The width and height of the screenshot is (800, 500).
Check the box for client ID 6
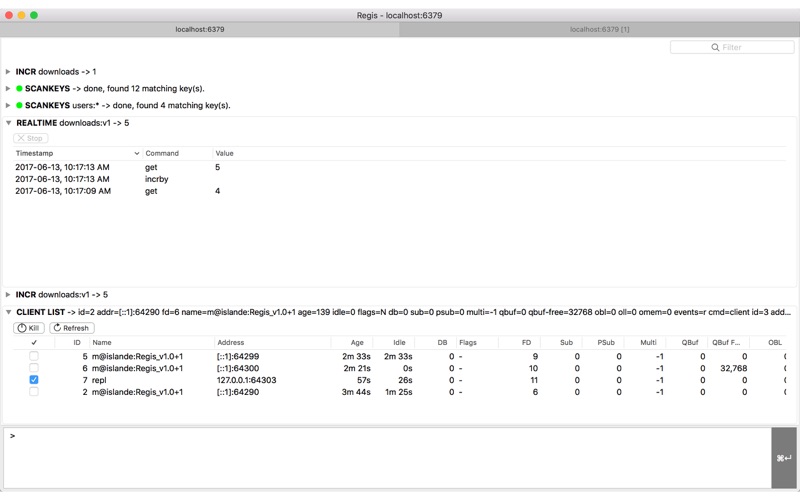[34, 368]
